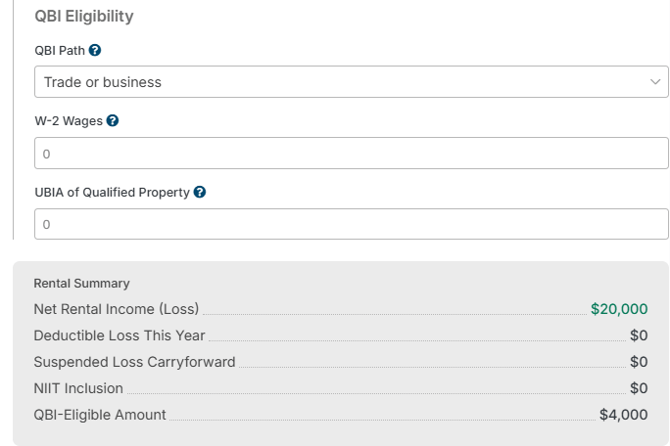670x446 pixels.
Task: Click the $4,000 QBI-Eligible Amount value
Action: (623, 415)
